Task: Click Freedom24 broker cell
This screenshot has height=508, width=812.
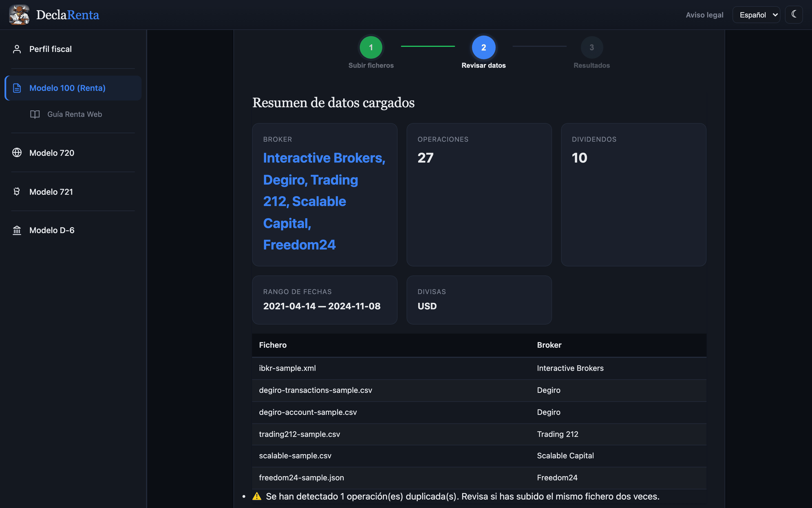Action: pyautogui.click(x=557, y=478)
